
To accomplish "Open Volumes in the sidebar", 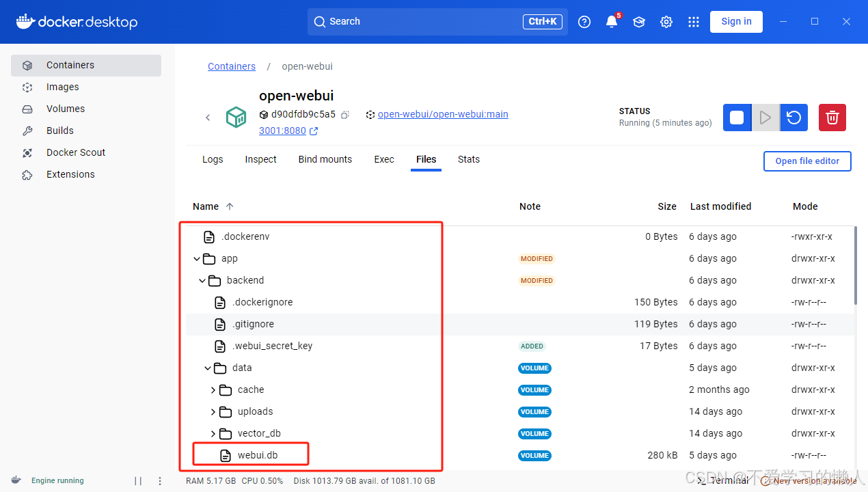I will click(86, 109).
